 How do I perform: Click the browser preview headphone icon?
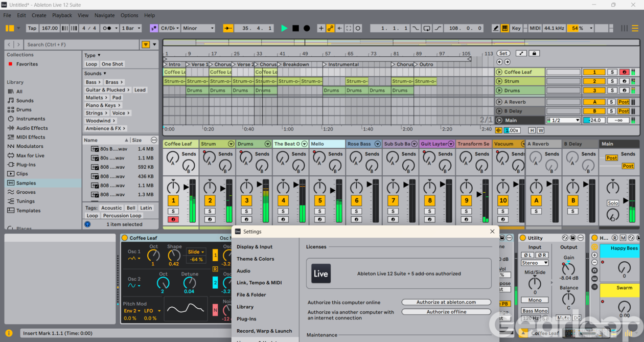[x=87, y=224]
